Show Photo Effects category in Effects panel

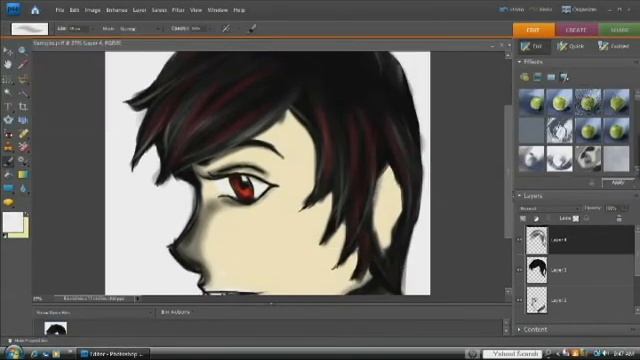551,77
